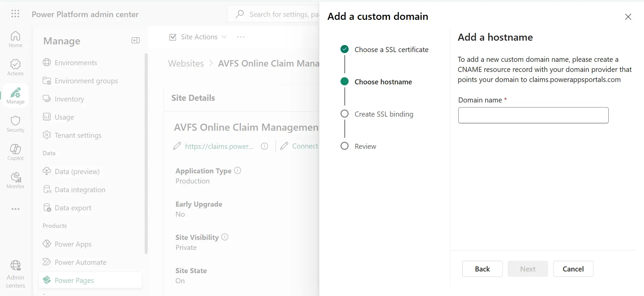
Task: Go to Home in left rail
Action: point(15,39)
